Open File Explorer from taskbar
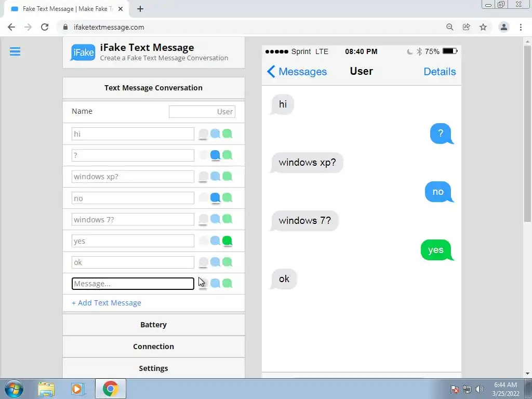 pos(46,389)
